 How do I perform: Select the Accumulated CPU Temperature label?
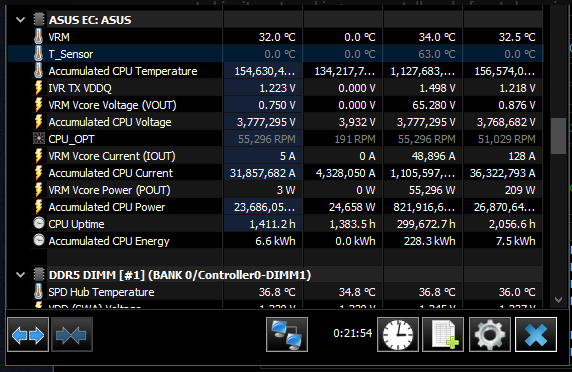coord(123,71)
